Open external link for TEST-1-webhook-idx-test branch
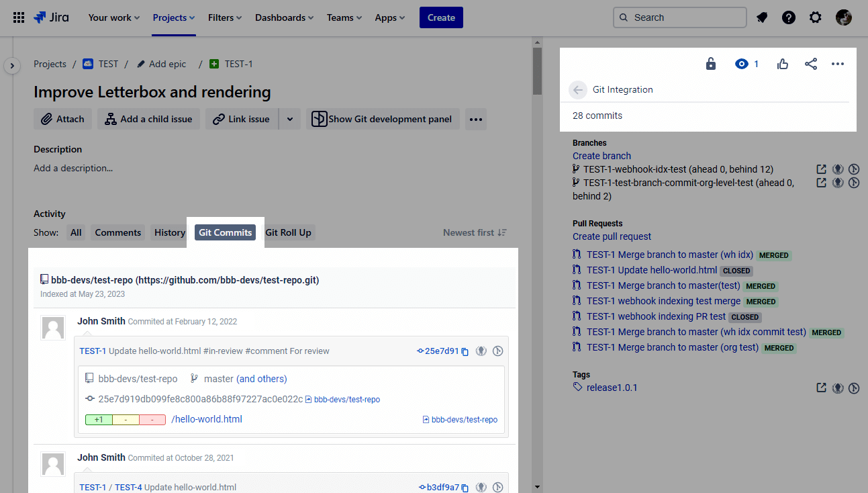868x493 pixels. point(821,169)
